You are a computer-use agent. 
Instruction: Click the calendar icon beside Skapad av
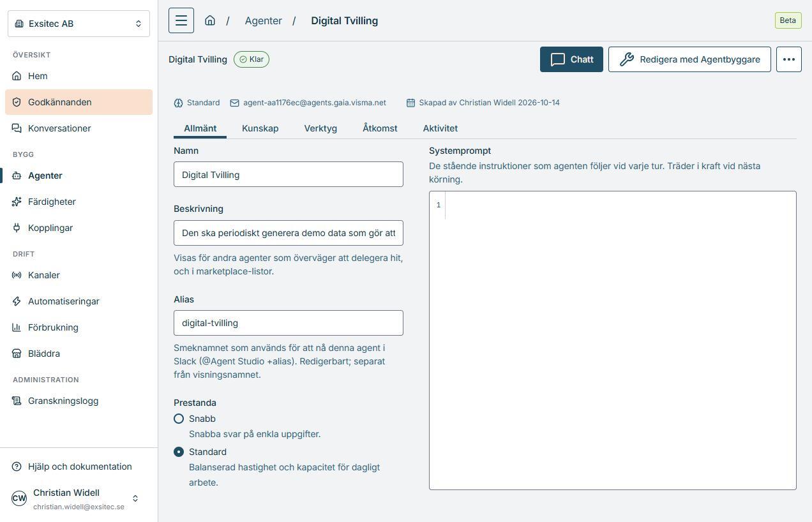click(x=410, y=103)
